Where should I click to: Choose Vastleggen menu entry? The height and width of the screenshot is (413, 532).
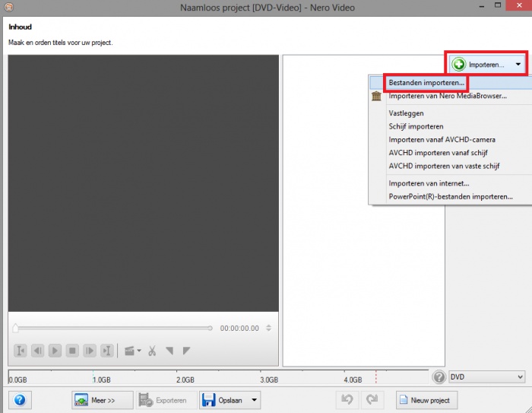(x=406, y=113)
